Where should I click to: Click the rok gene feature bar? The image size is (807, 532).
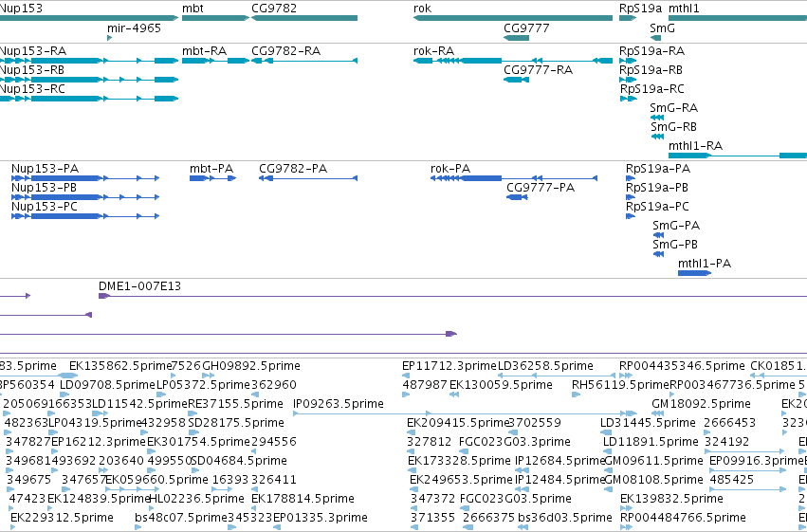[x=513, y=18]
